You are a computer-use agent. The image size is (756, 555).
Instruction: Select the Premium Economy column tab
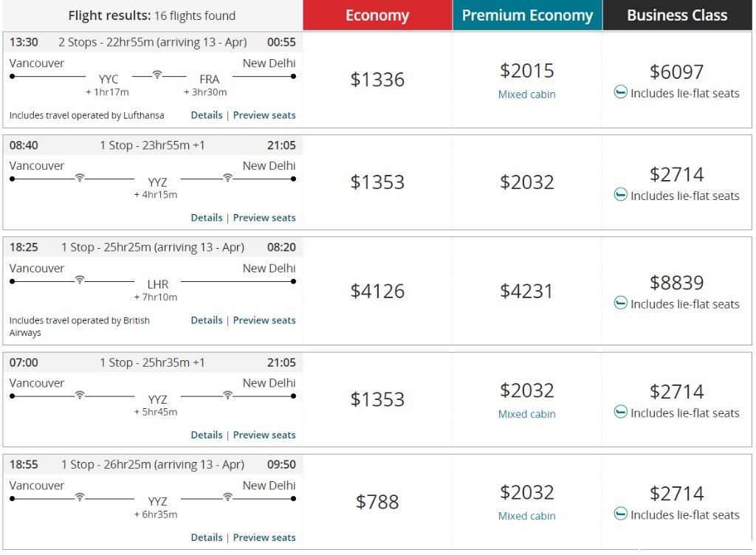point(527,15)
